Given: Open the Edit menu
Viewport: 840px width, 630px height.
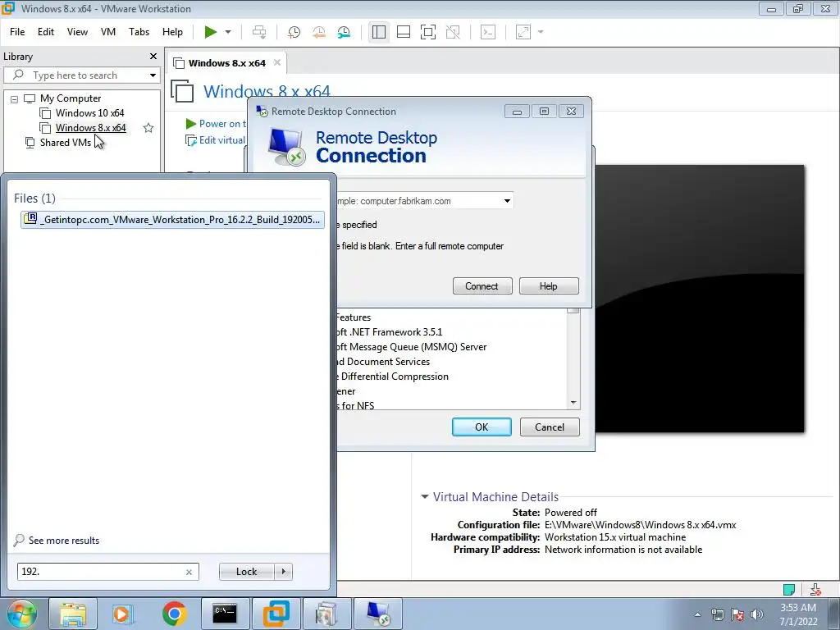Looking at the screenshot, I should (x=46, y=32).
